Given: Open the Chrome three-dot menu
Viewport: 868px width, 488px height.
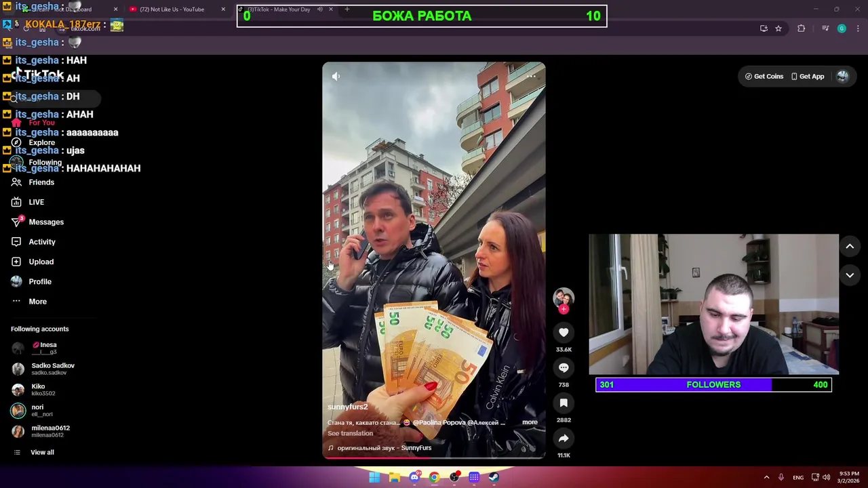Looking at the screenshot, I should point(859,28).
